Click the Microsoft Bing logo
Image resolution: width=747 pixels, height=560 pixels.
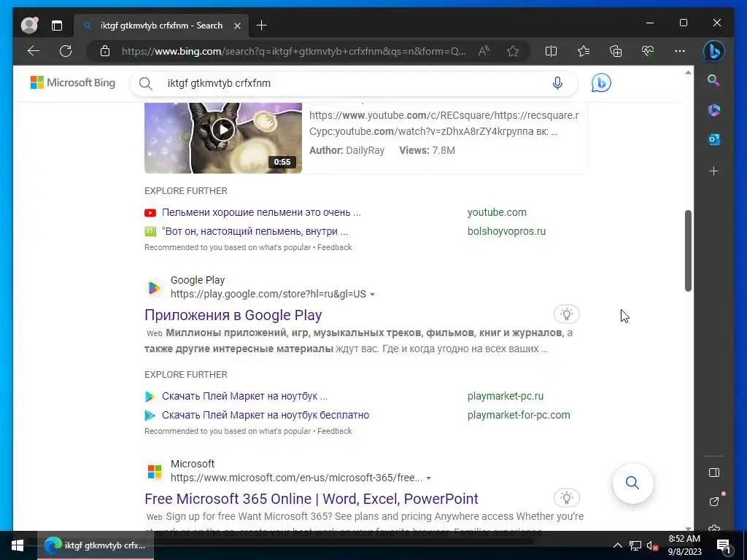click(73, 82)
